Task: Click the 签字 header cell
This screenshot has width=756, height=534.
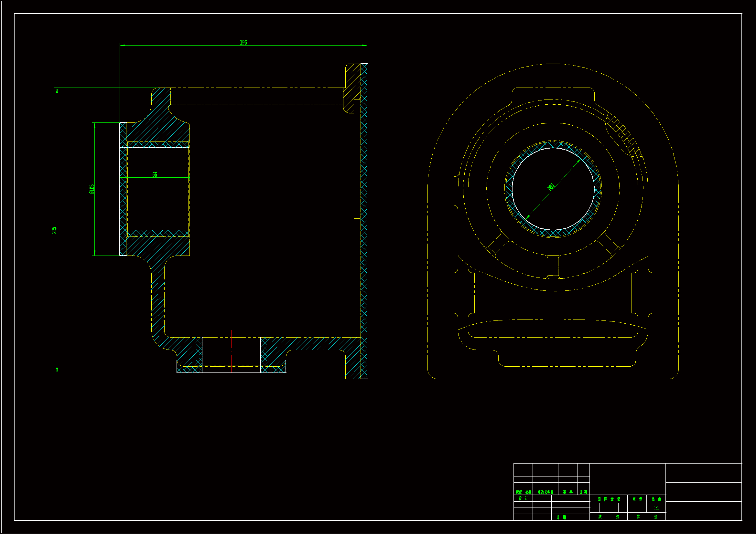Action: click(568, 492)
